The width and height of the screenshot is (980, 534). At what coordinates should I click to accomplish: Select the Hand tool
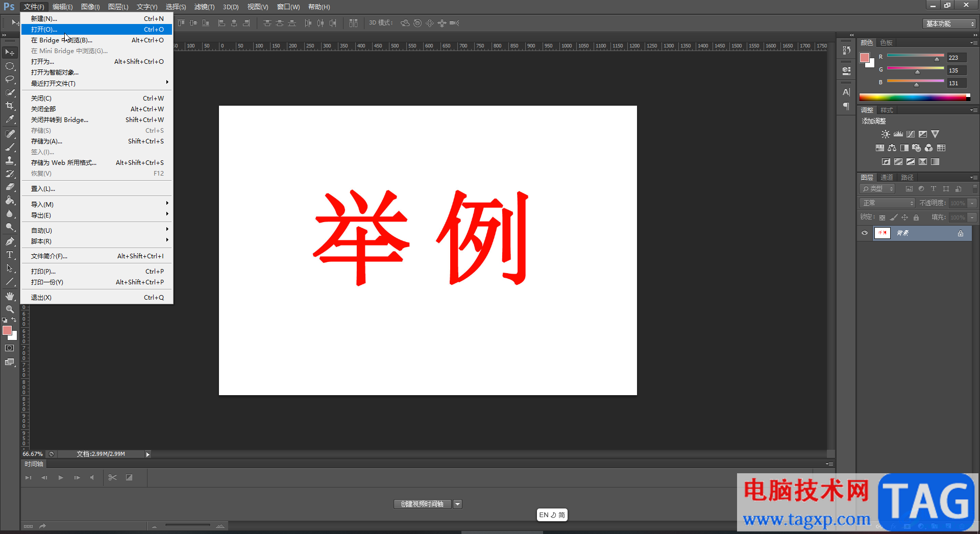tap(10, 296)
